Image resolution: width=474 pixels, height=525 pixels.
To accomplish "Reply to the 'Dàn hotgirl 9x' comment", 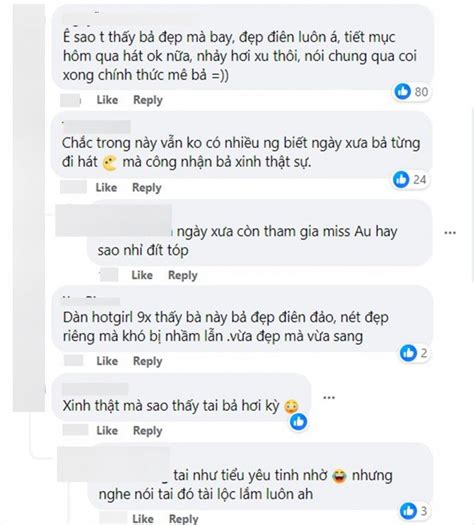I will 148,361.
